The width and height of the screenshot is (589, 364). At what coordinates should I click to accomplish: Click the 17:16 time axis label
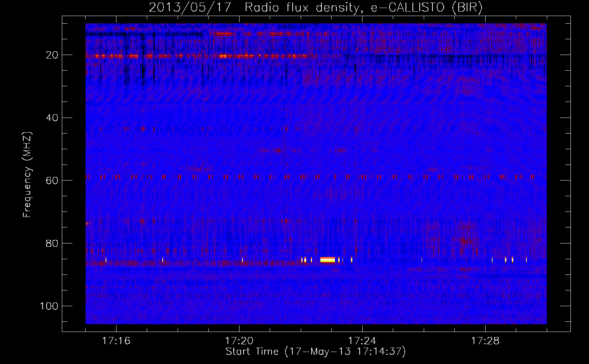point(116,341)
